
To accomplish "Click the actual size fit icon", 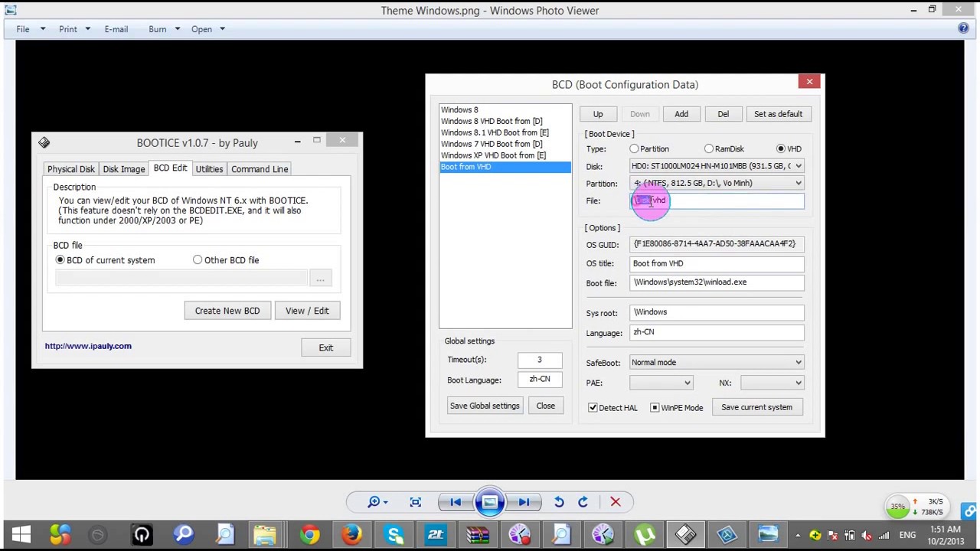I will [416, 502].
